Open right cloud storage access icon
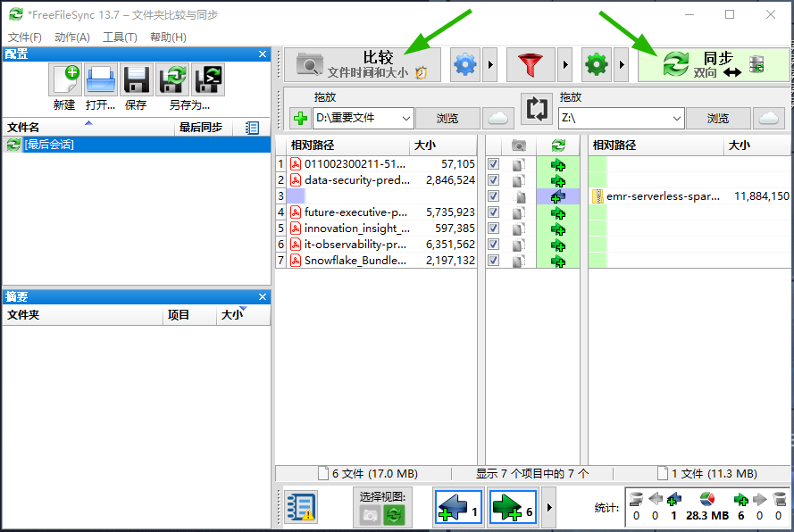 click(x=769, y=119)
